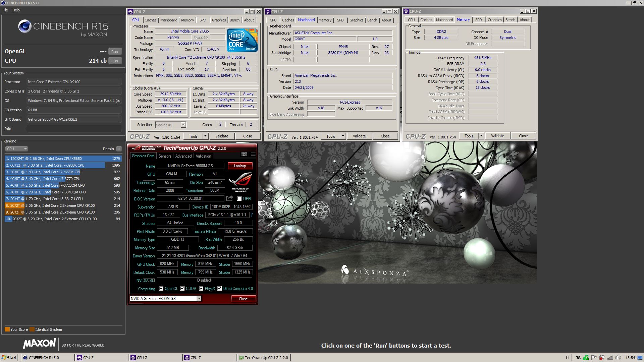Select ranking entry Core i5-3317U CPU

coord(63,199)
